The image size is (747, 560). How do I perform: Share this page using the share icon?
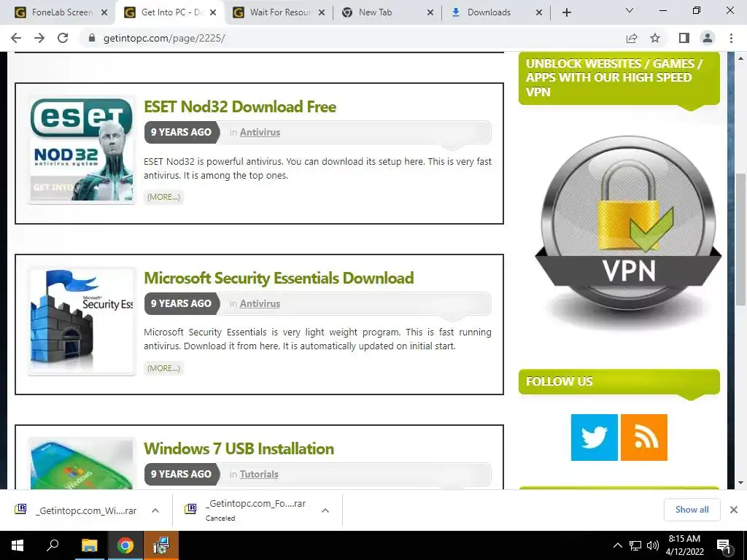coord(632,38)
